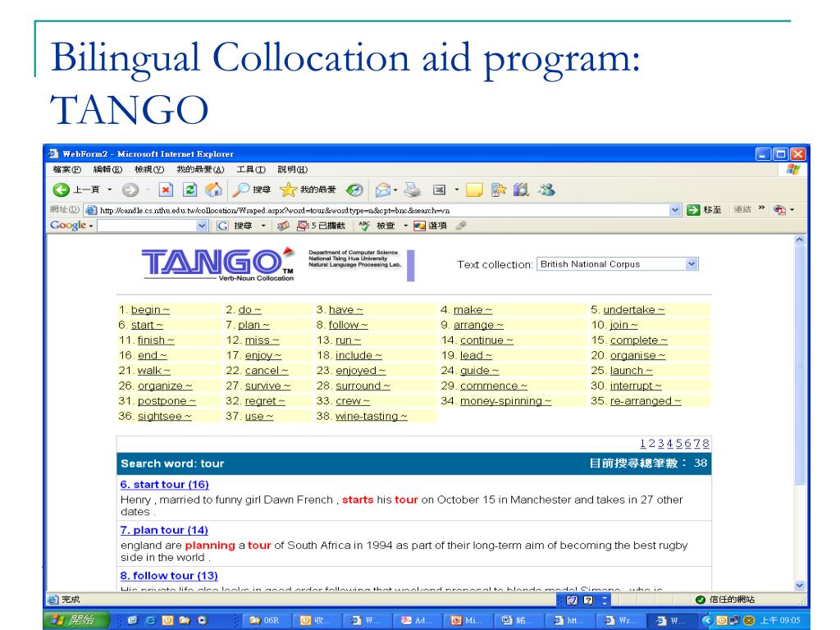Click the Mail envelope icon
This screenshot has width=840, height=630.
tap(383, 189)
